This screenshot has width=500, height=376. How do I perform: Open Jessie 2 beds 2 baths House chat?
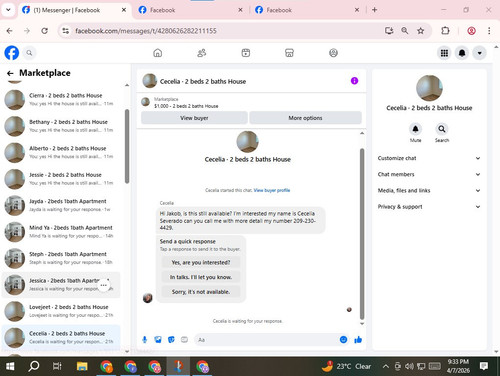click(61, 179)
